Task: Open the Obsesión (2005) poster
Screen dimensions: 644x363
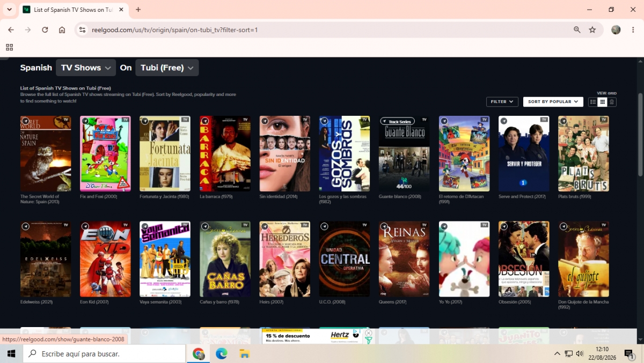Action: (524, 259)
